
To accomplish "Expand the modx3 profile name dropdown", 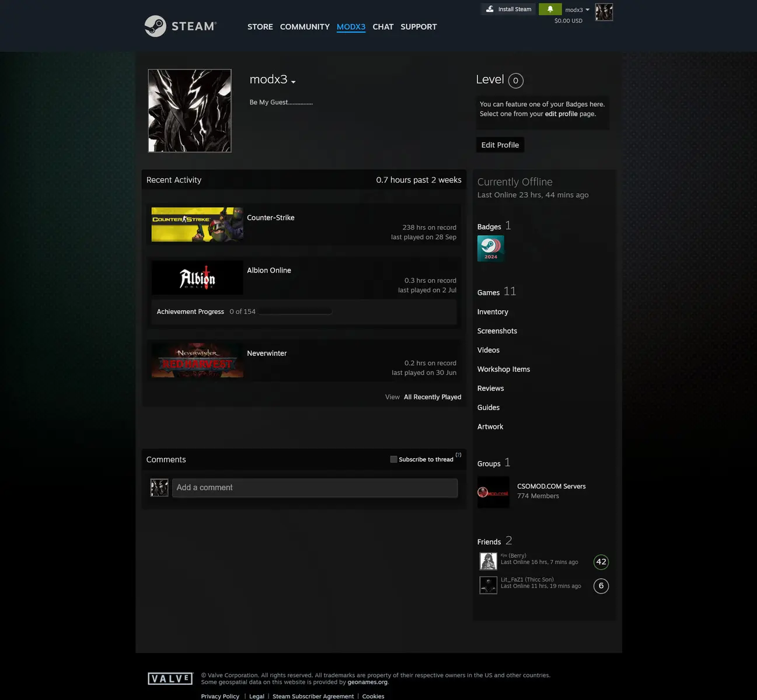I will [x=293, y=82].
